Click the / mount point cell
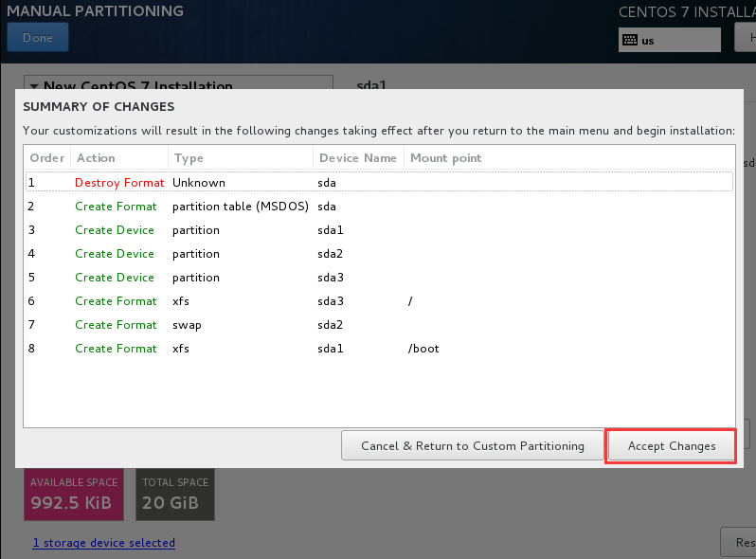756x559 pixels. 410,301
